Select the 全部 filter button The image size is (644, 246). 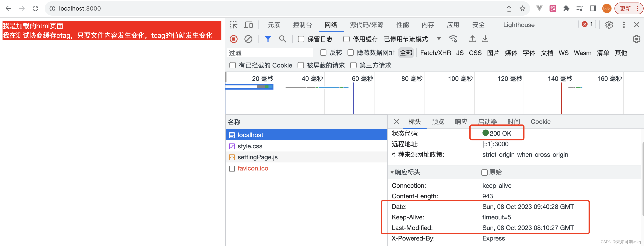click(x=406, y=53)
